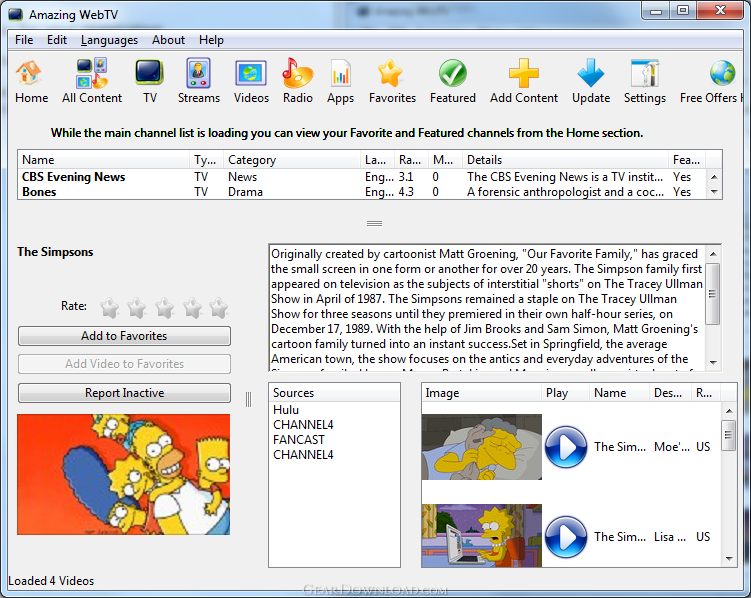Screen dimensions: 751x598
Task: Rate The Simpsons three stars
Action: (164, 307)
